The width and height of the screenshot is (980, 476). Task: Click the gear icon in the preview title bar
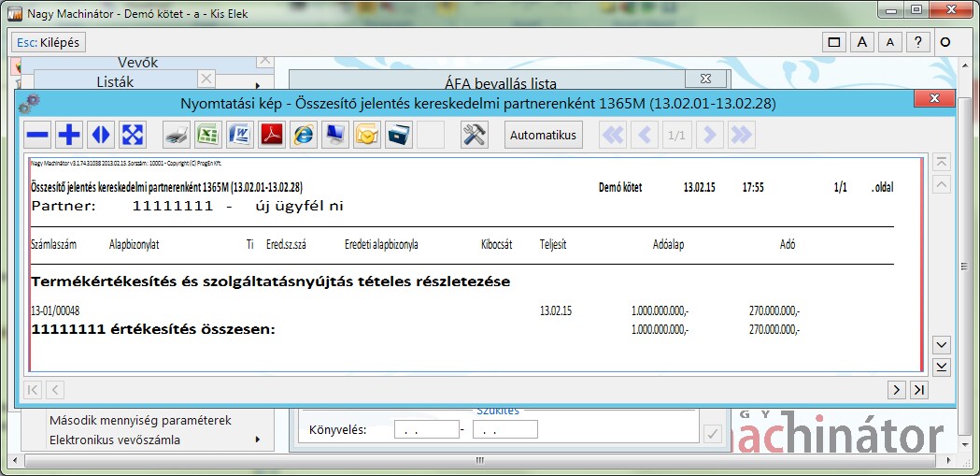[x=29, y=102]
